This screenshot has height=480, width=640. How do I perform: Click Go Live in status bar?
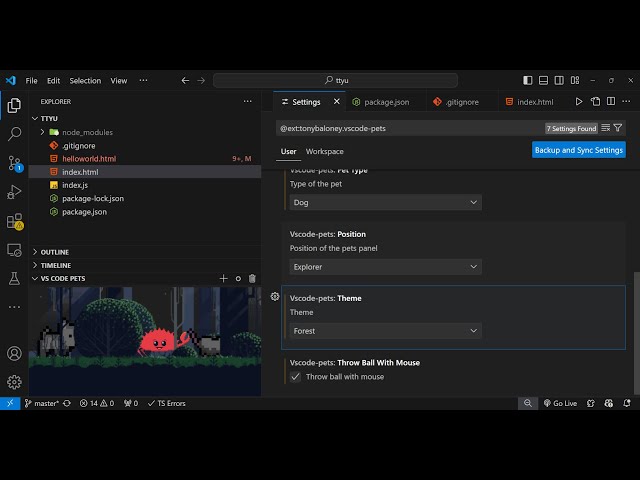click(x=560, y=403)
